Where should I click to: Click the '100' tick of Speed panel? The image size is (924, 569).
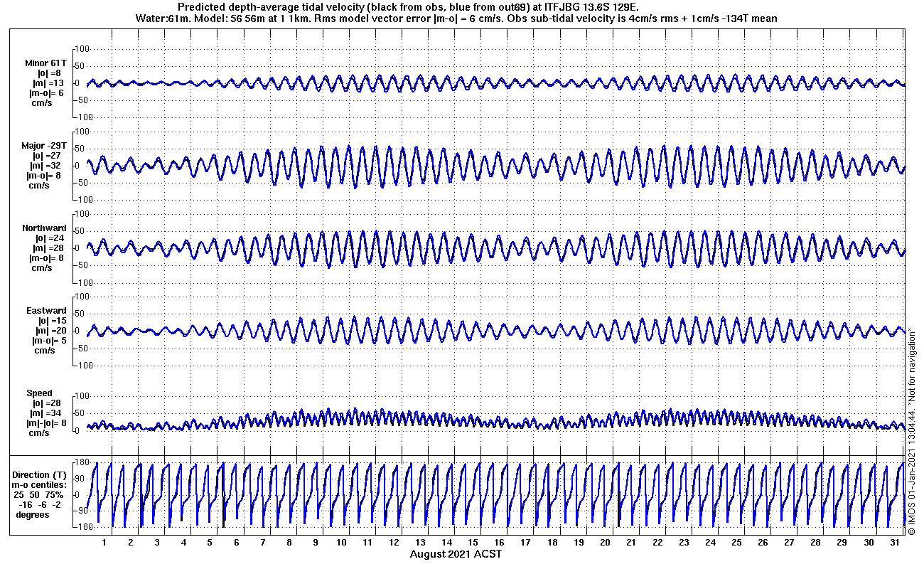pyautogui.click(x=81, y=396)
